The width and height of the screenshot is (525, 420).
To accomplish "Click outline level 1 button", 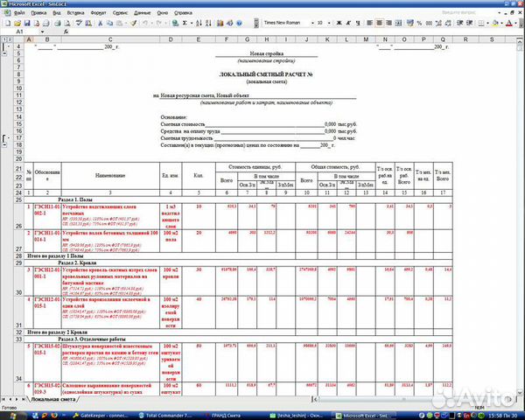I will pos(4,39).
